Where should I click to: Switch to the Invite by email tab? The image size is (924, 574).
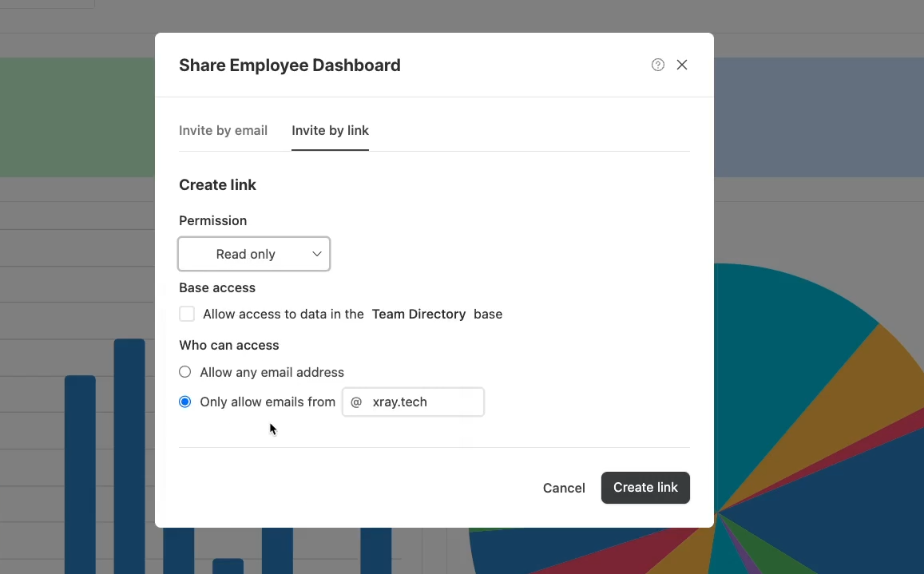pyautogui.click(x=224, y=130)
